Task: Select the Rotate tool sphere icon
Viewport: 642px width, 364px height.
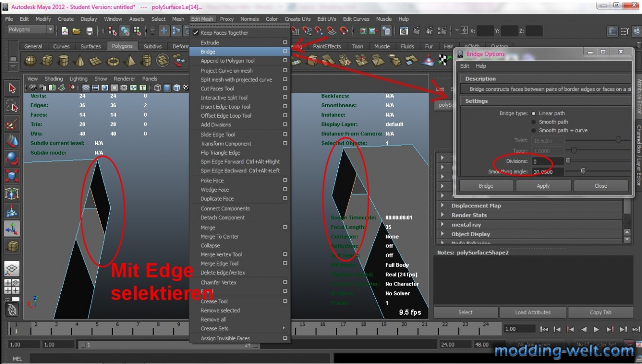Action: (x=12, y=159)
